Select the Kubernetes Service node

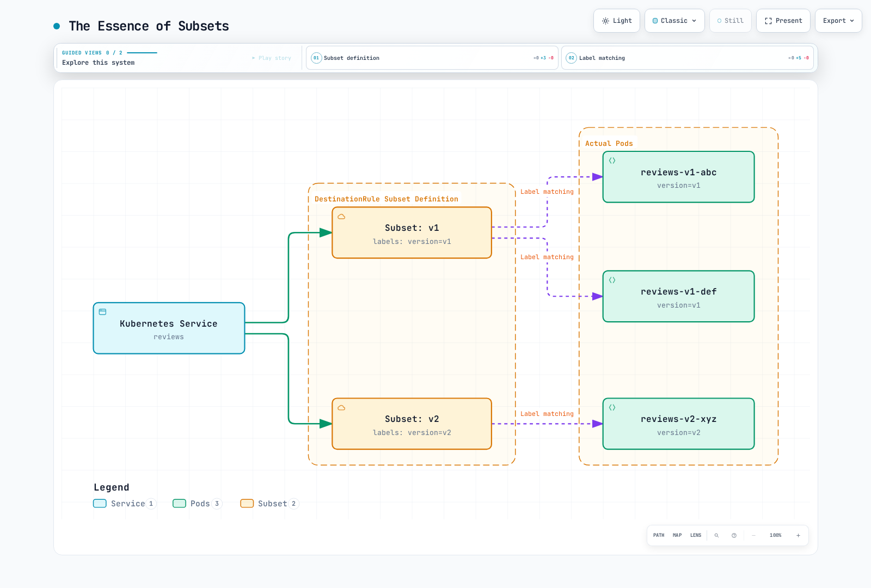point(169,328)
